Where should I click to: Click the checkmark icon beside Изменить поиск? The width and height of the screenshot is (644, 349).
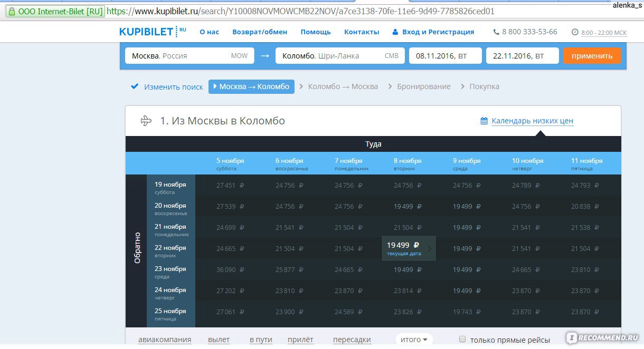pyautogui.click(x=135, y=86)
